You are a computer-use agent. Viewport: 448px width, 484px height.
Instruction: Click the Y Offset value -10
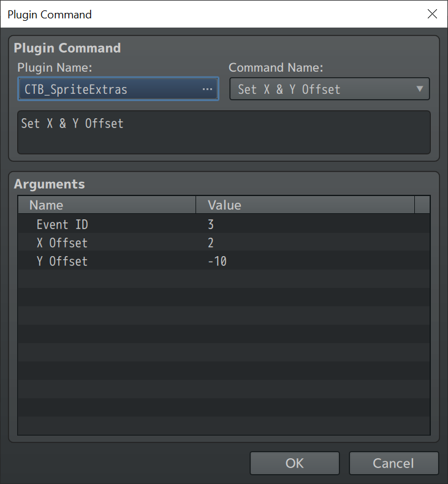pyautogui.click(x=218, y=262)
